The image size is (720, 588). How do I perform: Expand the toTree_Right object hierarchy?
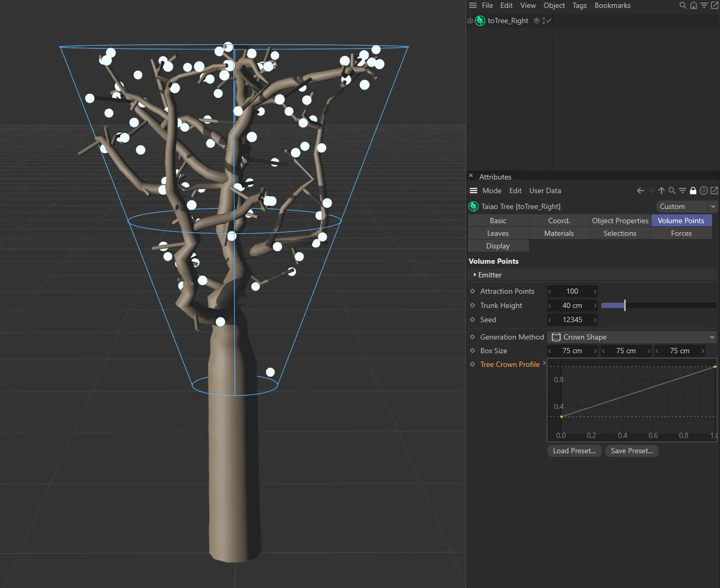470,21
